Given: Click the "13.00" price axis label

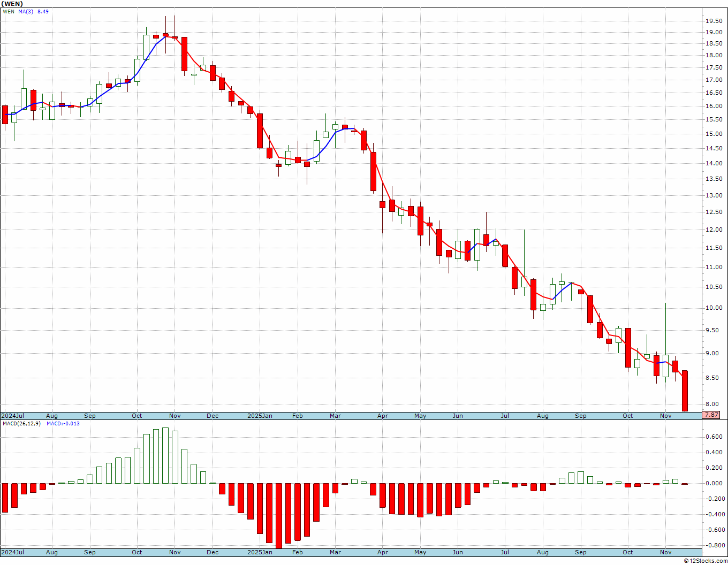Looking at the screenshot, I should (x=714, y=196).
